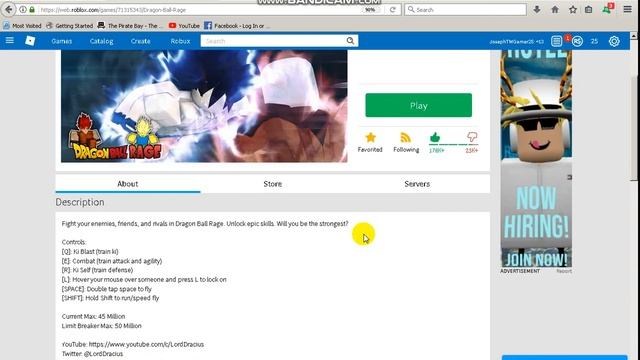
Task: Go to the browser home page icon
Action: [555, 9]
